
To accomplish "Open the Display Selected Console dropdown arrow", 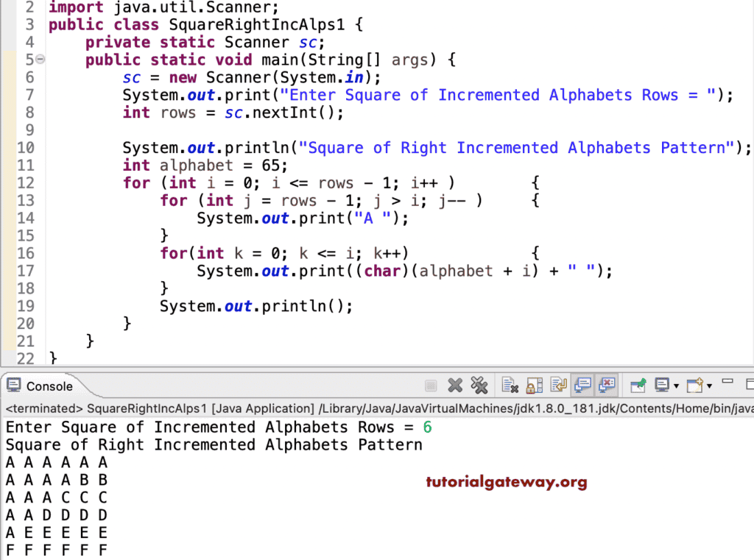I will tap(677, 385).
